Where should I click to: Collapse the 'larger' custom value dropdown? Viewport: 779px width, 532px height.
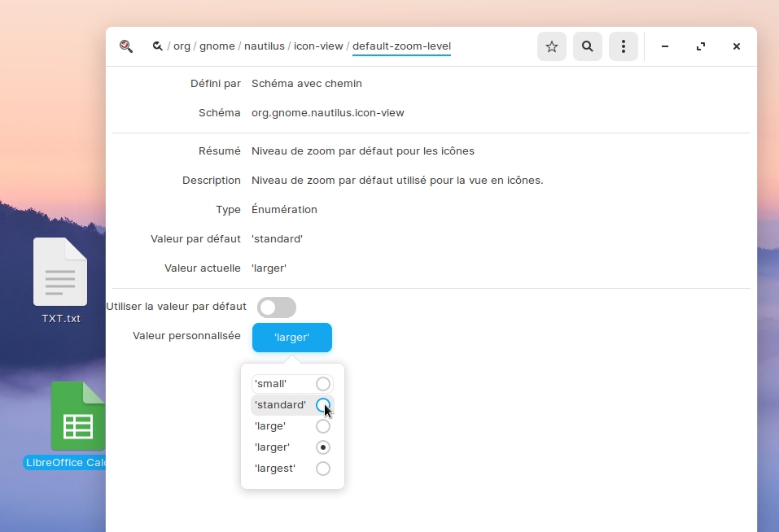coord(291,338)
